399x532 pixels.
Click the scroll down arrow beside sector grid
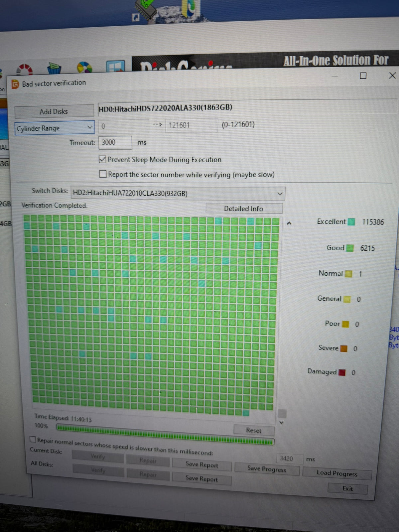pyautogui.click(x=281, y=423)
